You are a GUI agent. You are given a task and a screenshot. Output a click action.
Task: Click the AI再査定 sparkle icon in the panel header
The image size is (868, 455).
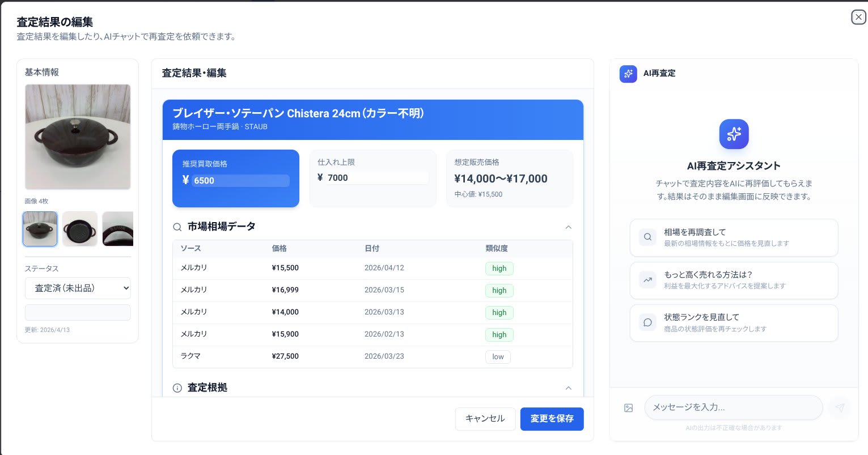click(x=628, y=74)
